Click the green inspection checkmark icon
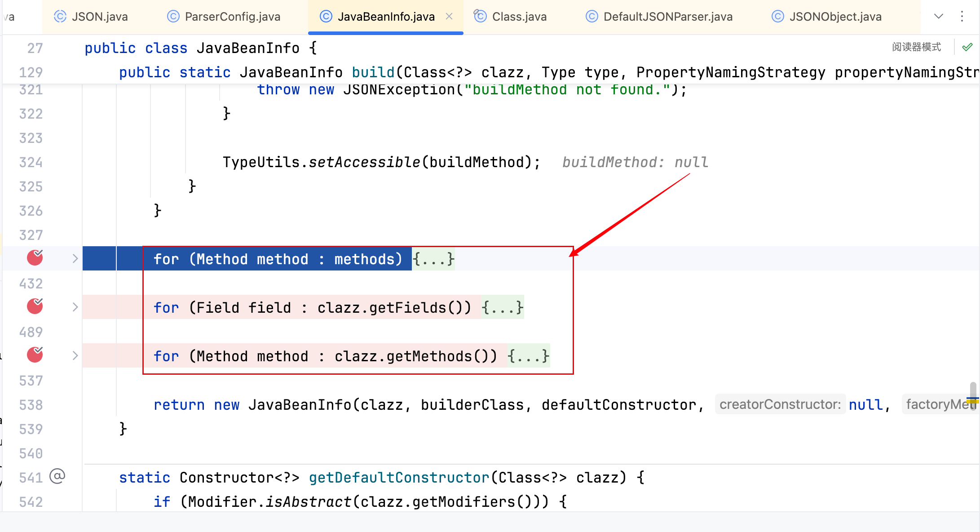The width and height of the screenshot is (980, 532). pyautogui.click(x=967, y=47)
